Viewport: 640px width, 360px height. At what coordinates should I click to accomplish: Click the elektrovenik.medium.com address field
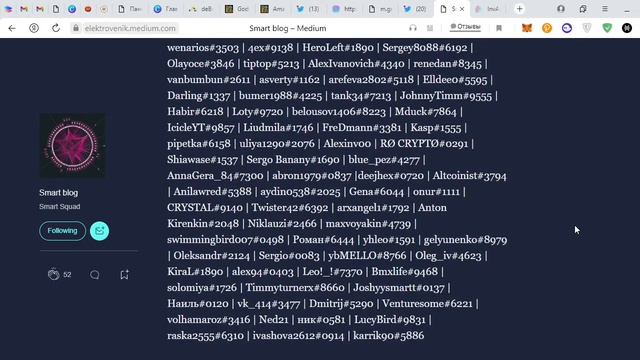click(x=130, y=28)
